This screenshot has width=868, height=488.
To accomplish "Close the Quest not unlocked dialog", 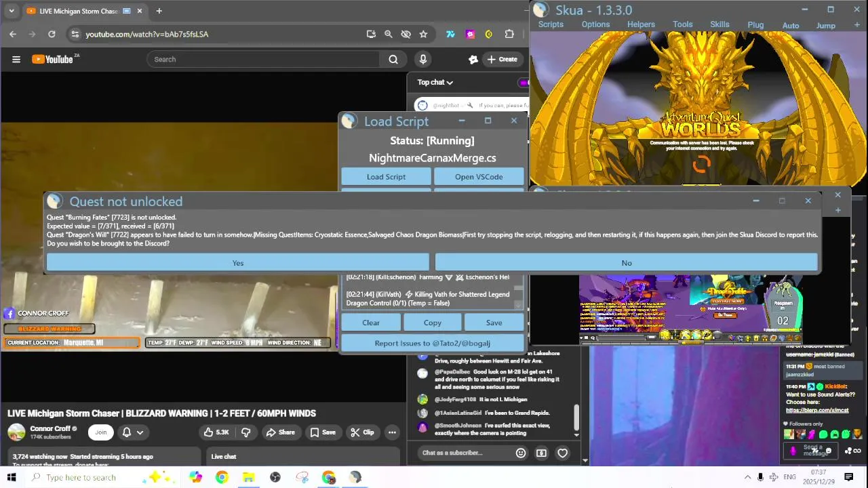I will (x=808, y=201).
